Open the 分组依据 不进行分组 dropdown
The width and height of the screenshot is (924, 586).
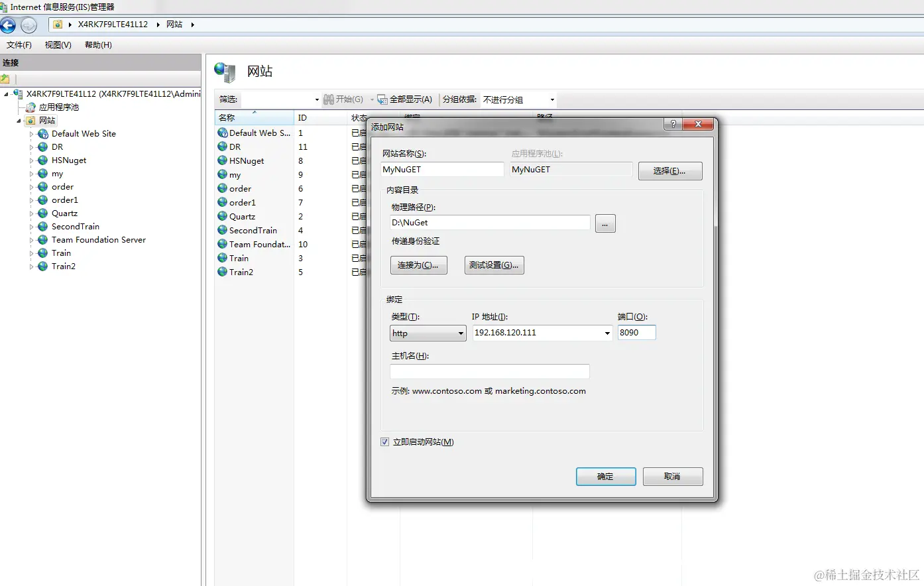[518, 99]
